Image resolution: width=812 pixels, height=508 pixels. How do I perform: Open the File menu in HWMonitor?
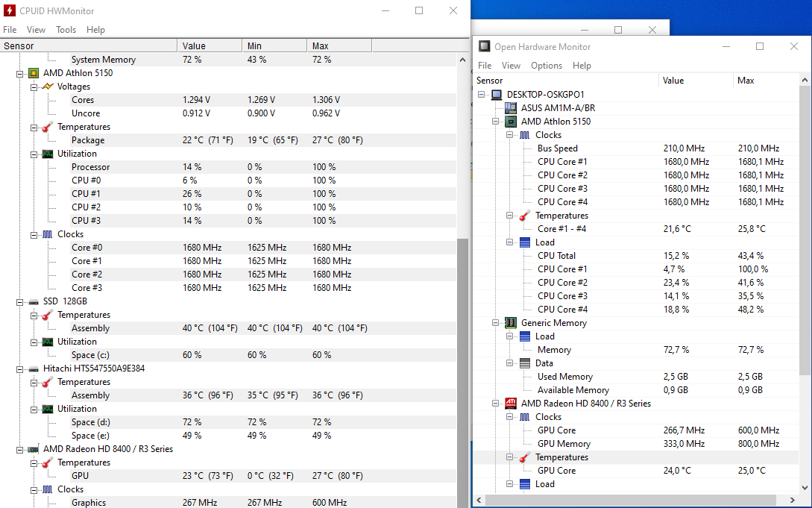point(10,30)
